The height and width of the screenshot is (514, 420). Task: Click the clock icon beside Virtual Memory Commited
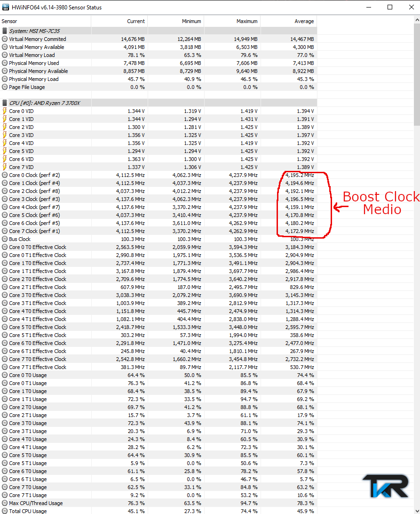click(x=5, y=39)
